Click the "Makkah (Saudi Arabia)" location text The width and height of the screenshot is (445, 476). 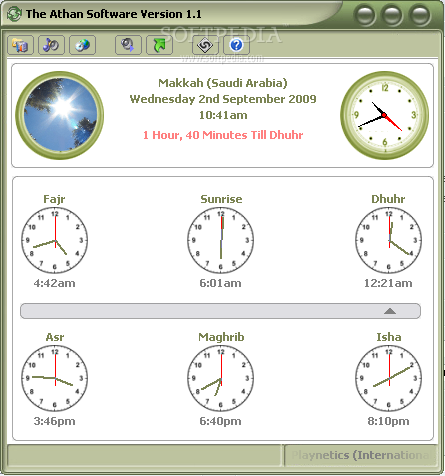click(x=223, y=83)
